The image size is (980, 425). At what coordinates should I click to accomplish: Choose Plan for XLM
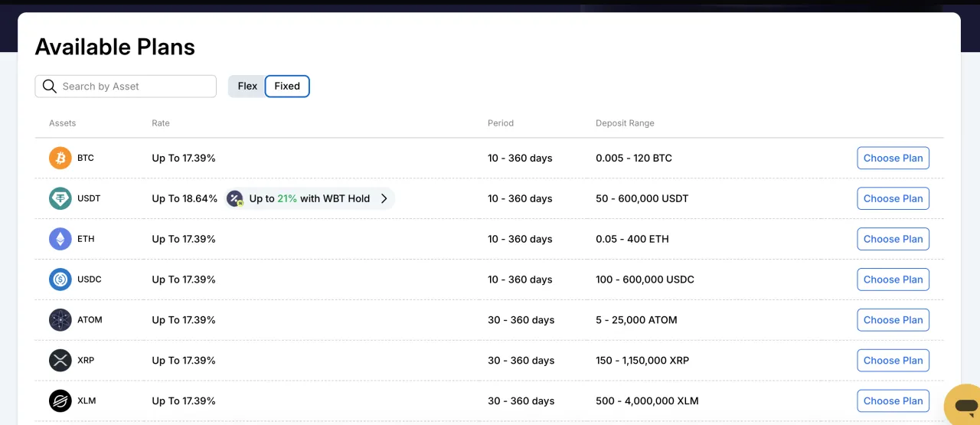tap(893, 401)
